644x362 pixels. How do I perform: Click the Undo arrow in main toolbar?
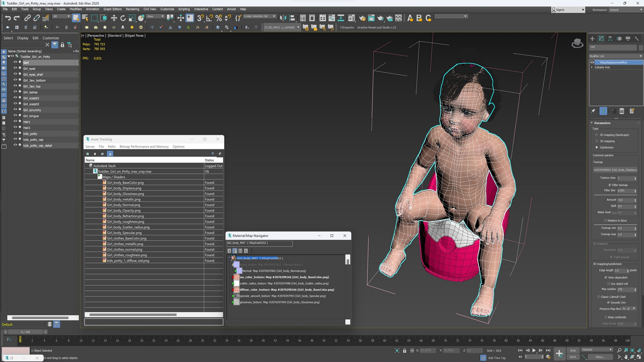click(8, 18)
